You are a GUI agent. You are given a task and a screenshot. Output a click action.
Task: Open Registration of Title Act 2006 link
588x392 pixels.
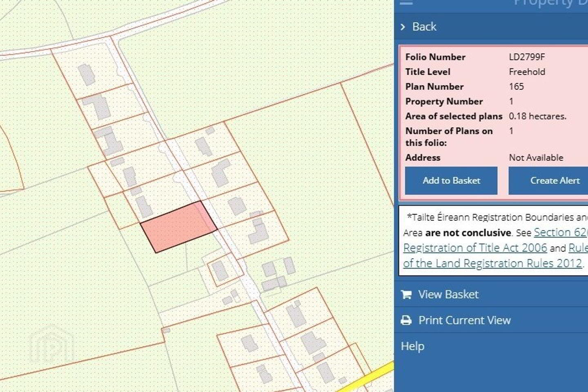[x=475, y=247]
